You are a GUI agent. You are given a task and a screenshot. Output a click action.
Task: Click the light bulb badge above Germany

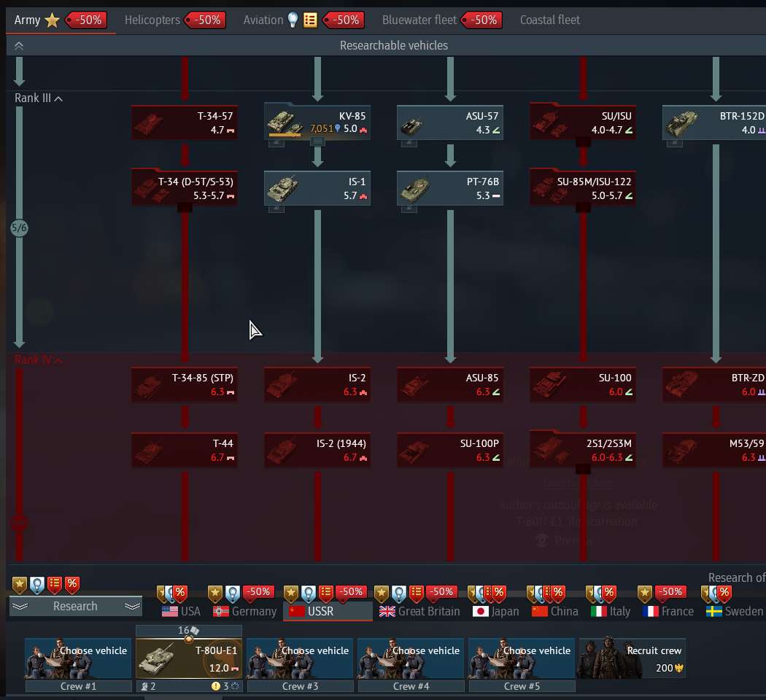(233, 594)
